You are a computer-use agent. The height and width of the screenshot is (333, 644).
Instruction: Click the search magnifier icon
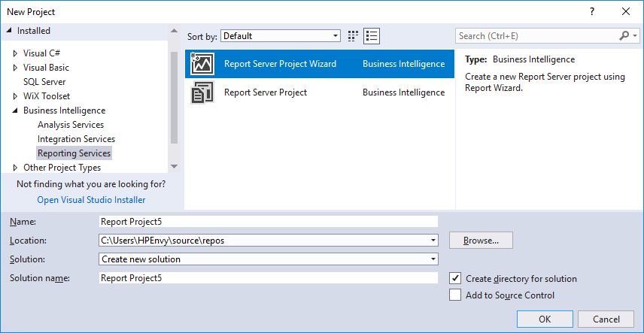tap(624, 36)
